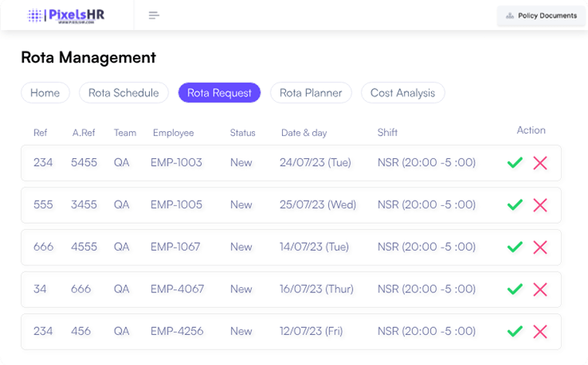Open the Cost Analysis tab

(403, 93)
